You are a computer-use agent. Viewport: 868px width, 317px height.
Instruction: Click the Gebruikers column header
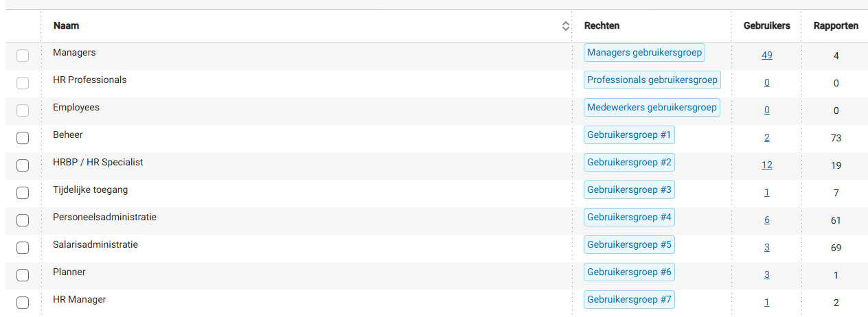(766, 26)
